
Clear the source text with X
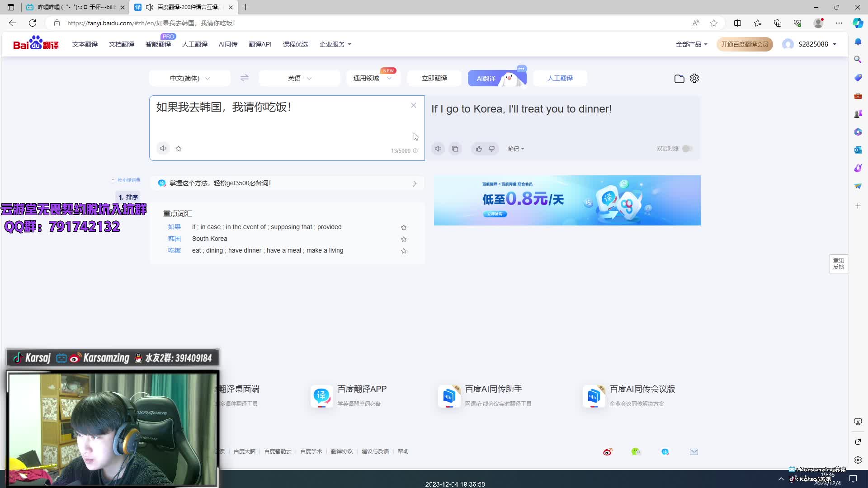(413, 105)
